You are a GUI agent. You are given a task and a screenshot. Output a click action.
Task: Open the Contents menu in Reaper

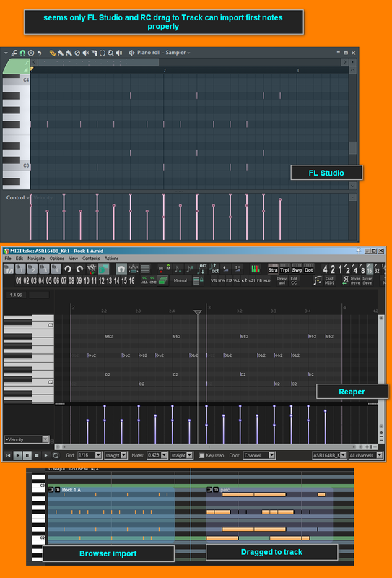click(x=91, y=259)
